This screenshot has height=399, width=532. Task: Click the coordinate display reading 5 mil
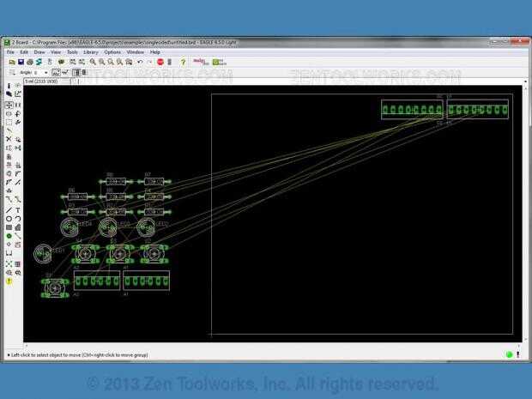(47, 82)
